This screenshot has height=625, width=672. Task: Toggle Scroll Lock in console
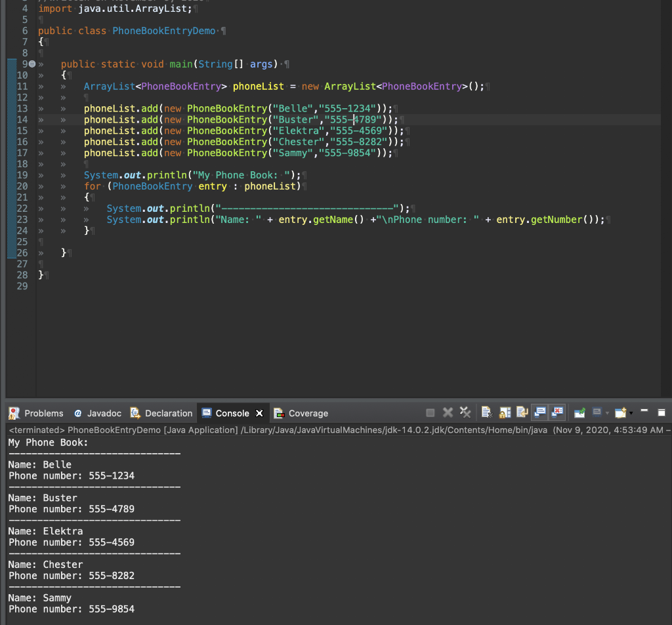505,413
